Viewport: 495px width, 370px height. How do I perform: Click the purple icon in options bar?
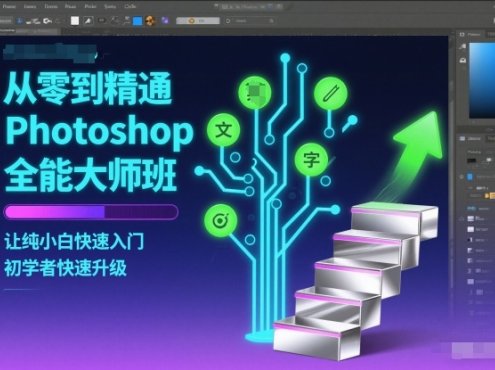point(165,21)
